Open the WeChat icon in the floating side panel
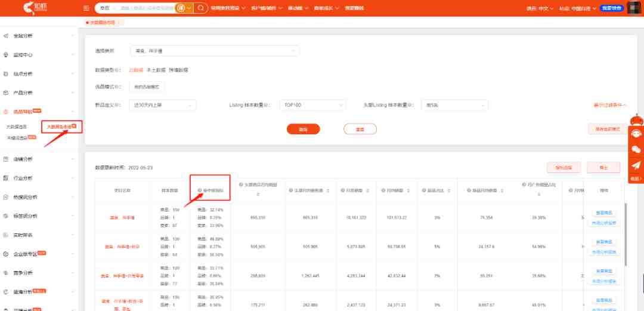Viewport: 644px width, 311px height. pyautogui.click(x=636, y=149)
